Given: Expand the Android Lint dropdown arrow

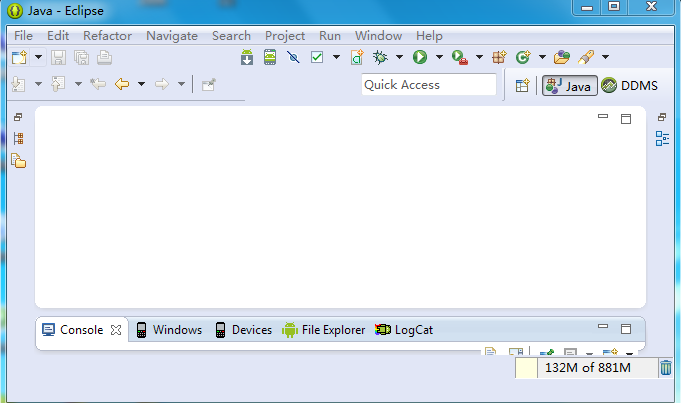Looking at the screenshot, I should pos(336,57).
